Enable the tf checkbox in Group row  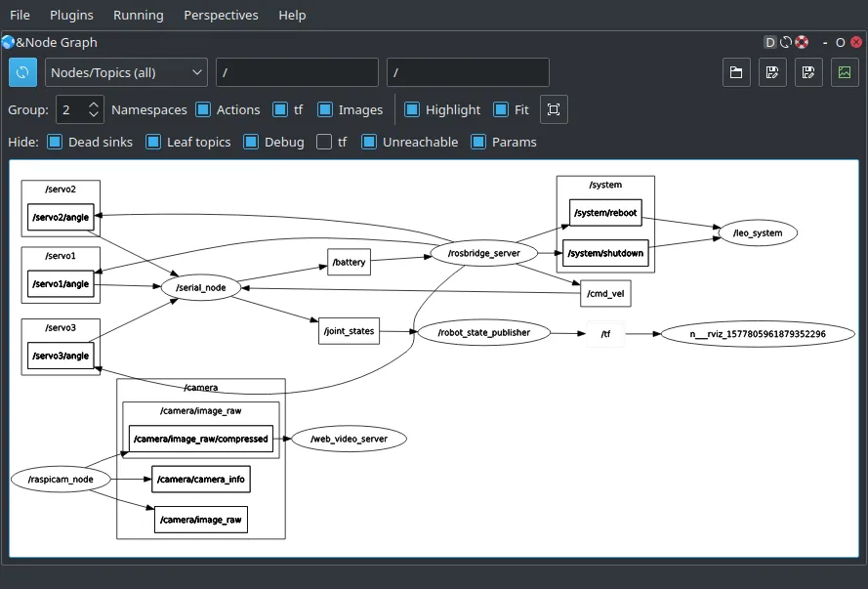pyautogui.click(x=282, y=109)
